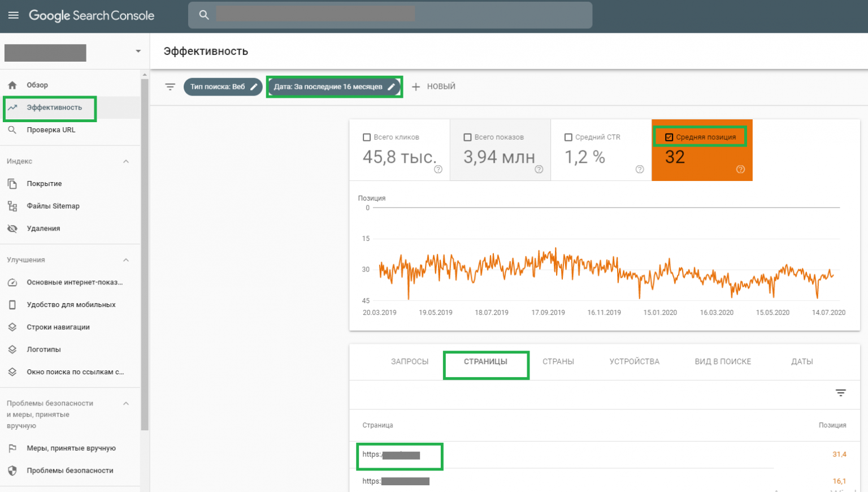This screenshot has width=868, height=492.
Task: Click the search input field at top
Action: [390, 15]
